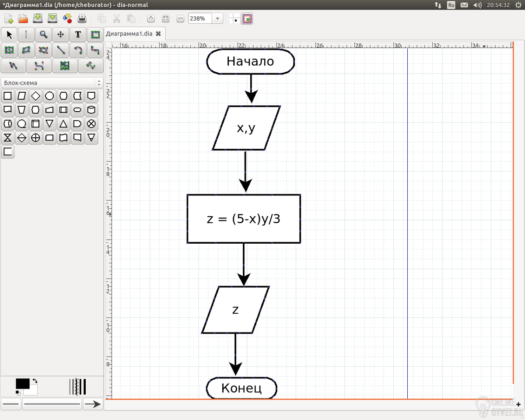525x420 pixels.
Task: Choose the diamond decision shape
Action: (x=35, y=96)
